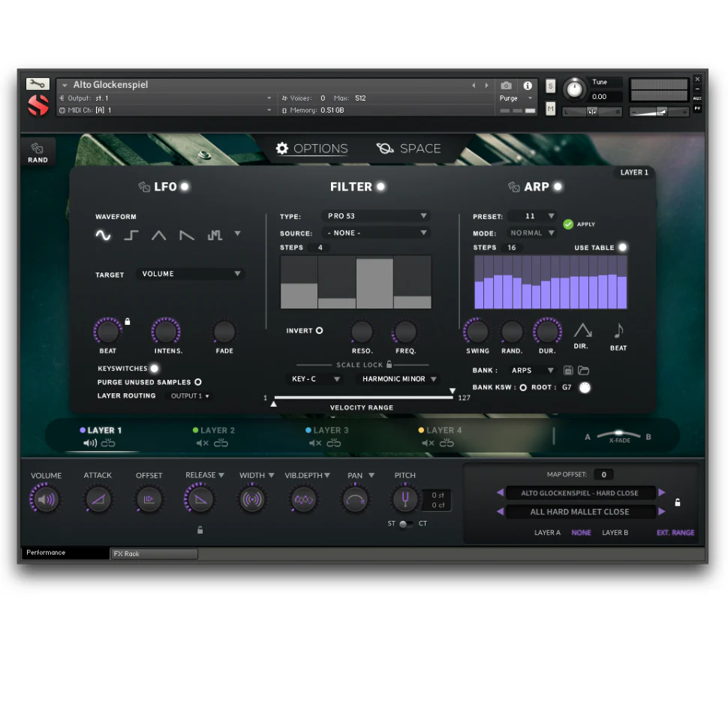Open the LFO Target Volume dropdown
Viewport: 728px width, 728px height.
click(190, 274)
